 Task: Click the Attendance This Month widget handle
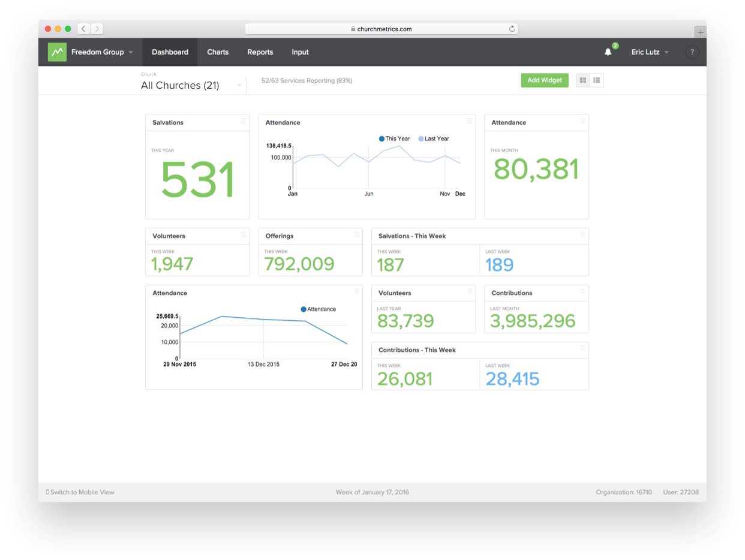(582, 121)
